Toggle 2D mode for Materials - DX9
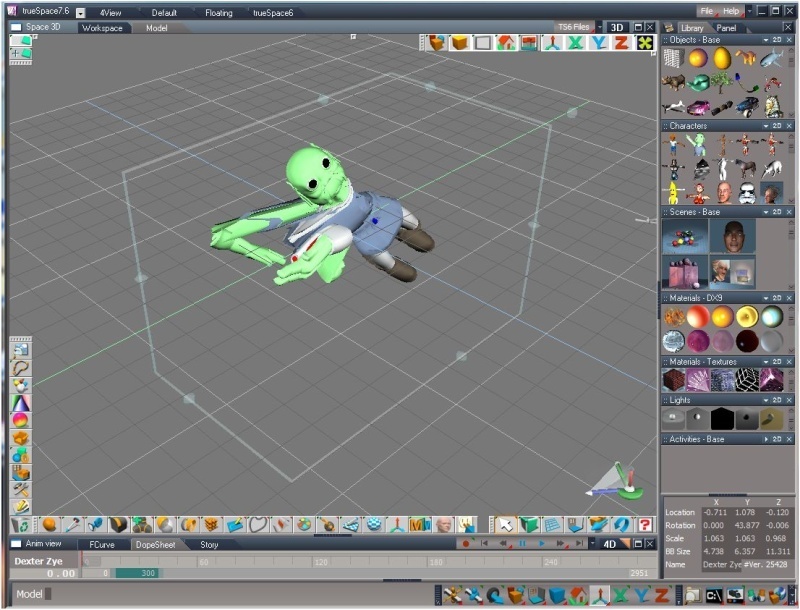This screenshot has width=800, height=610. 777,298
